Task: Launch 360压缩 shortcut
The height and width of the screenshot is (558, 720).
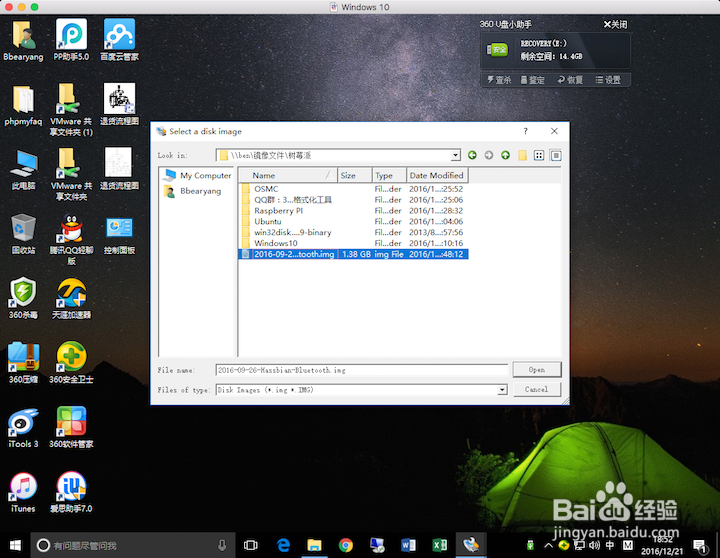Action: click(x=23, y=363)
